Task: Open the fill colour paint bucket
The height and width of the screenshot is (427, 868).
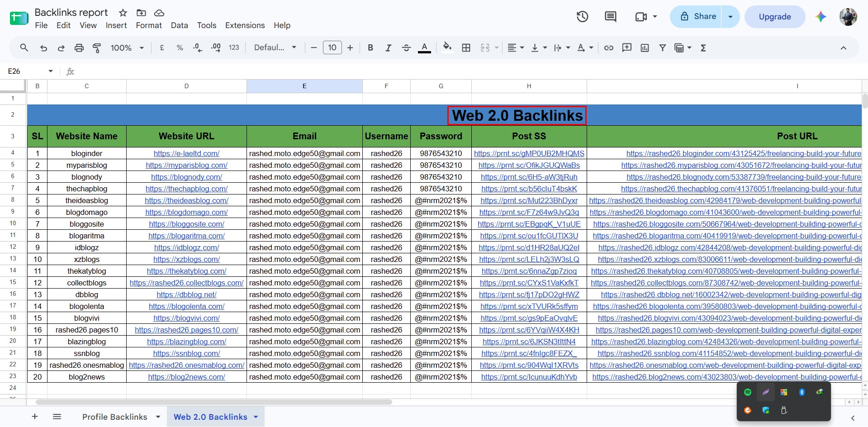Action: tap(447, 47)
